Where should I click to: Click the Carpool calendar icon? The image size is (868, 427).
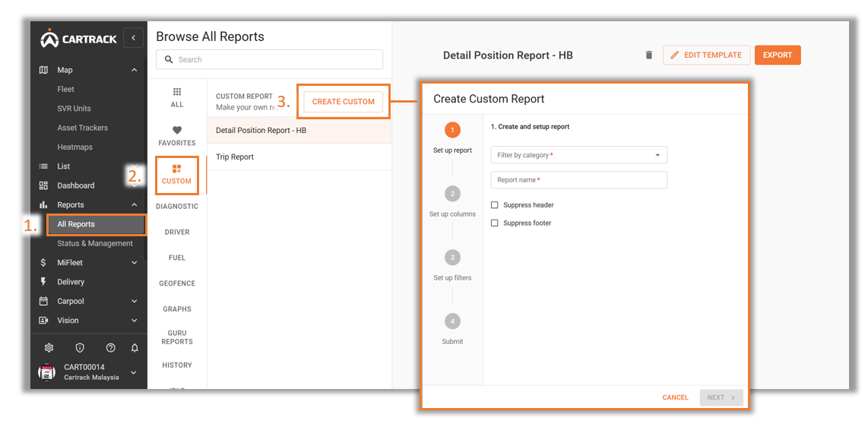[43, 301]
